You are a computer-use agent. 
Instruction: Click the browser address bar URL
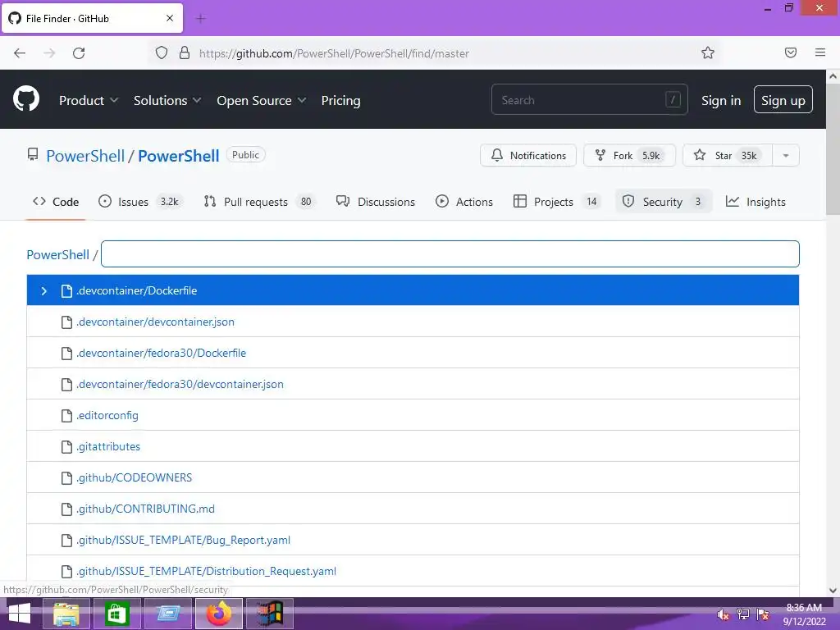[334, 53]
